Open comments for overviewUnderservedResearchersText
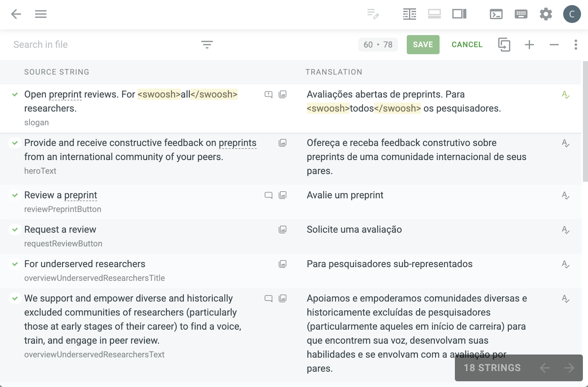588x387 pixels. 269,298
